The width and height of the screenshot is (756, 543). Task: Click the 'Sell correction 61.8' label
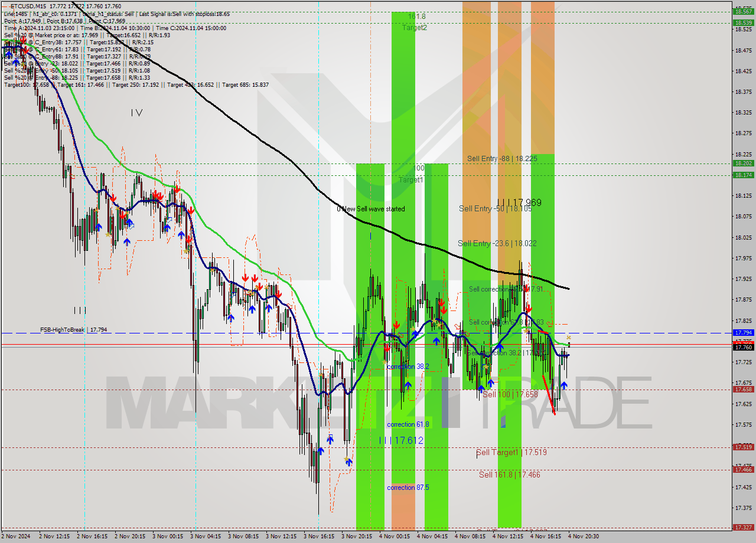click(506, 322)
